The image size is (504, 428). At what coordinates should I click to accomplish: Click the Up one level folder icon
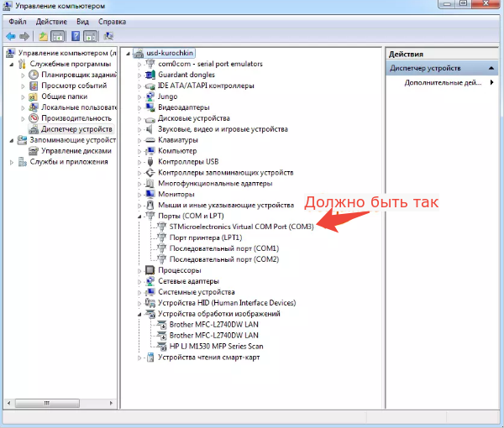[x=43, y=36]
